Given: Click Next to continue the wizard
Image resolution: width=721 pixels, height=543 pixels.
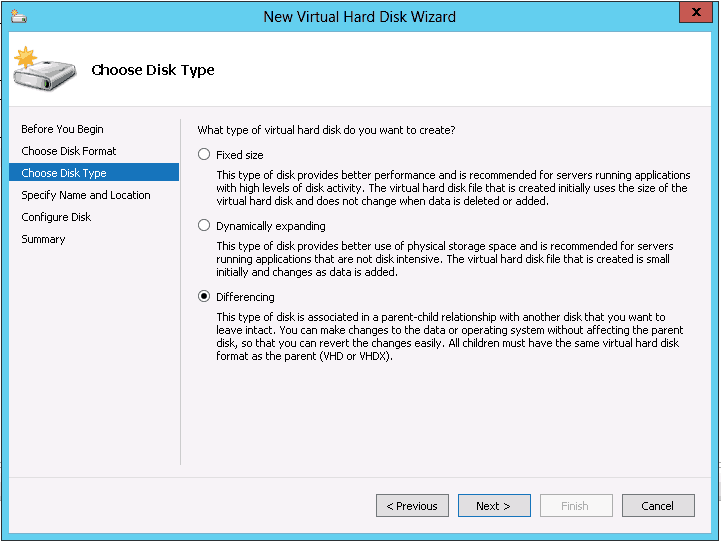Looking at the screenshot, I should 493,506.
